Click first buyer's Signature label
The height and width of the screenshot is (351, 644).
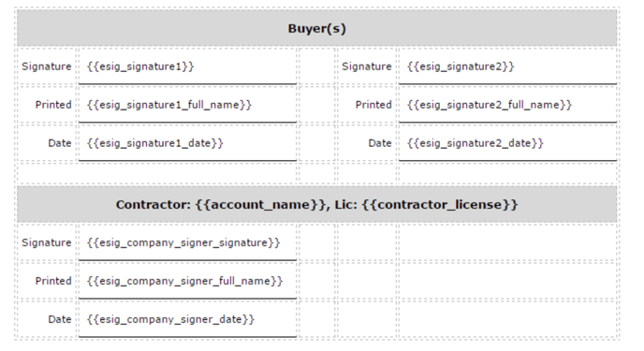47,66
